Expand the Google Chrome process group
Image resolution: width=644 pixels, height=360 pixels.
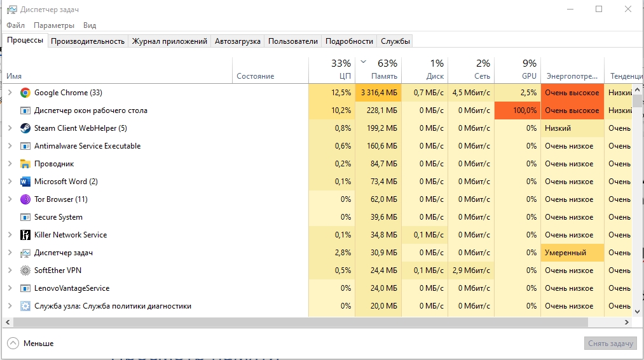(10, 93)
